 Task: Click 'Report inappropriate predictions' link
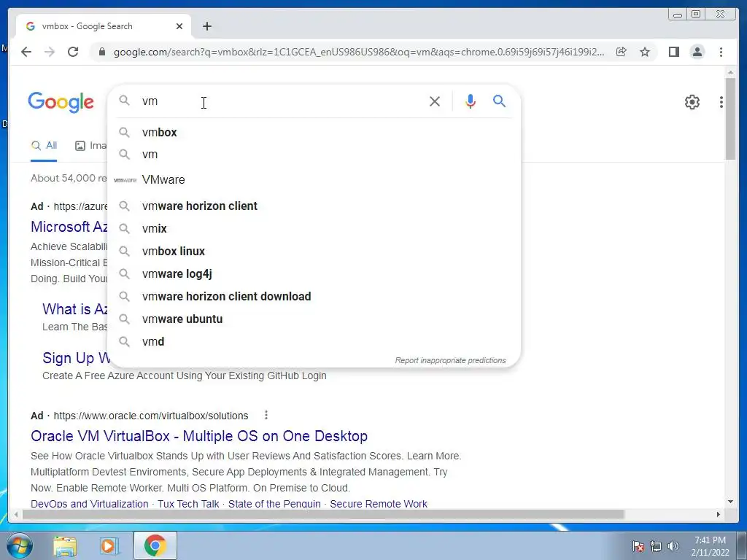pyautogui.click(x=450, y=360)
